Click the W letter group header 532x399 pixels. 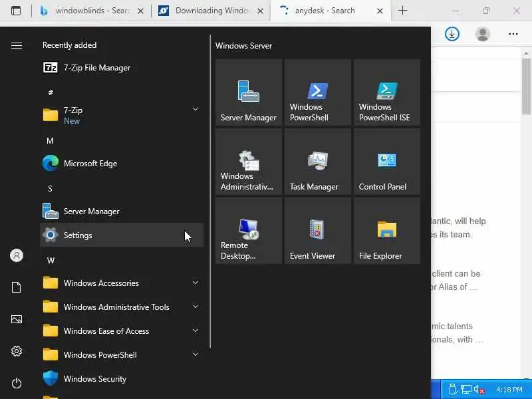[x=51, y=261]
